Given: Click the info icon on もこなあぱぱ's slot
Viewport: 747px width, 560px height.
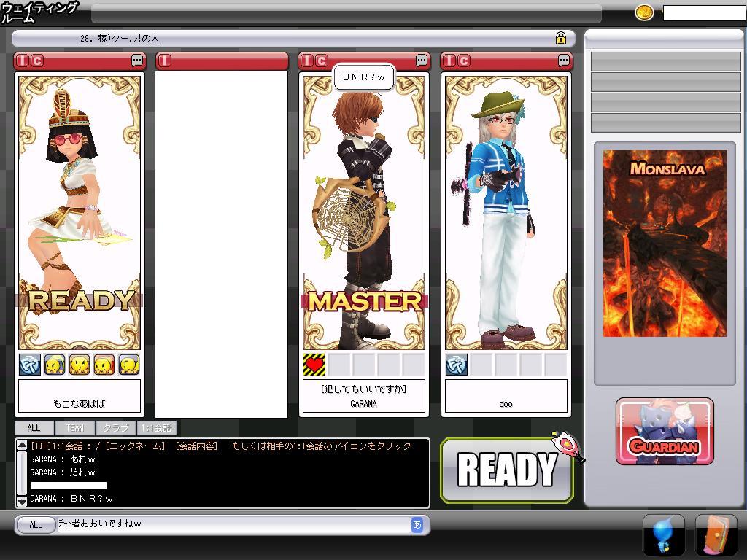Looking at the screenshot, I should (23, 61).
